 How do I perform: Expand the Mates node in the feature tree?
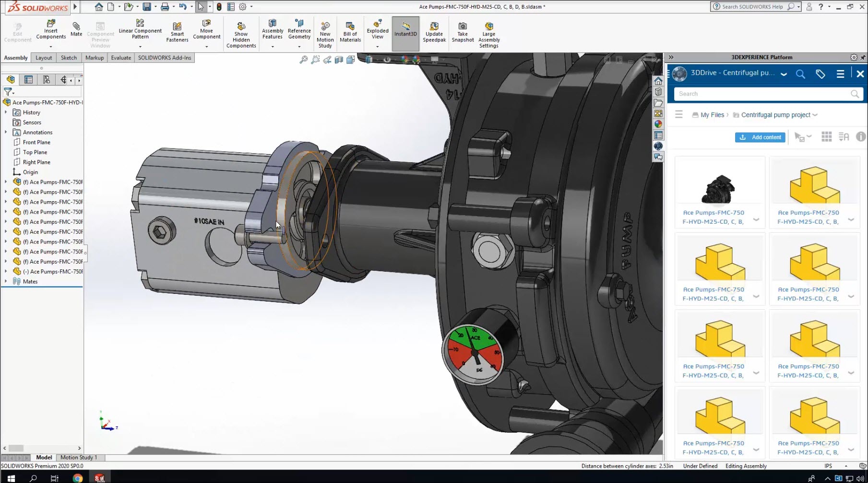coord(5,281)
